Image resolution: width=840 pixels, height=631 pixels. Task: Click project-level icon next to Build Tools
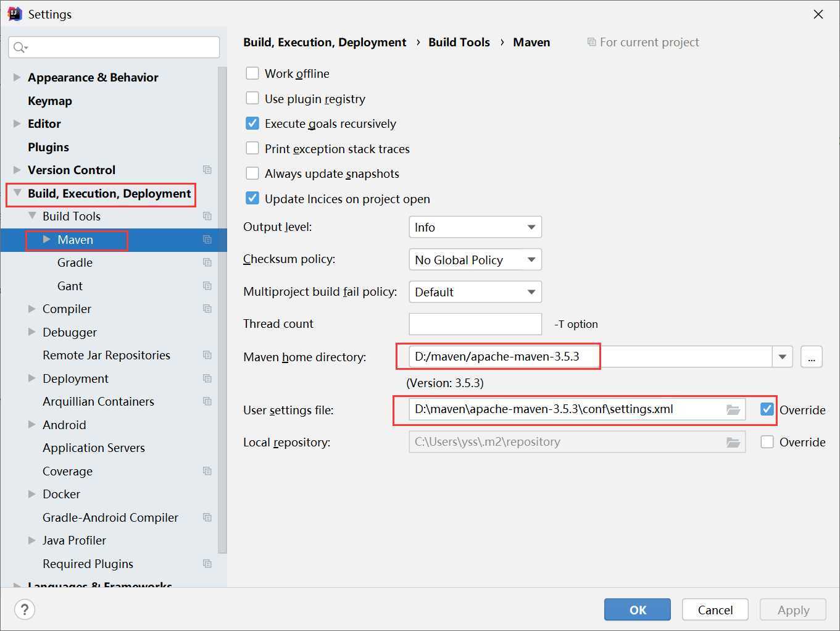point(207,216)
